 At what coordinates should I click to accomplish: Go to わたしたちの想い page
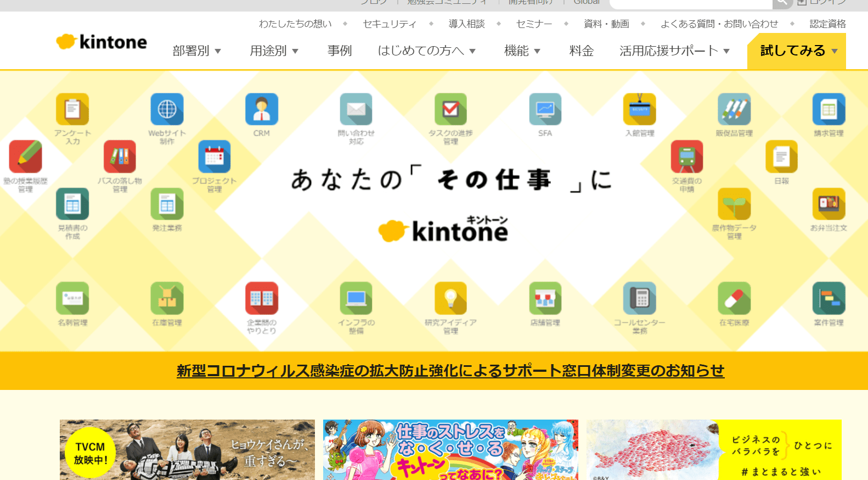pyautogui.click(x=295, y=24)
